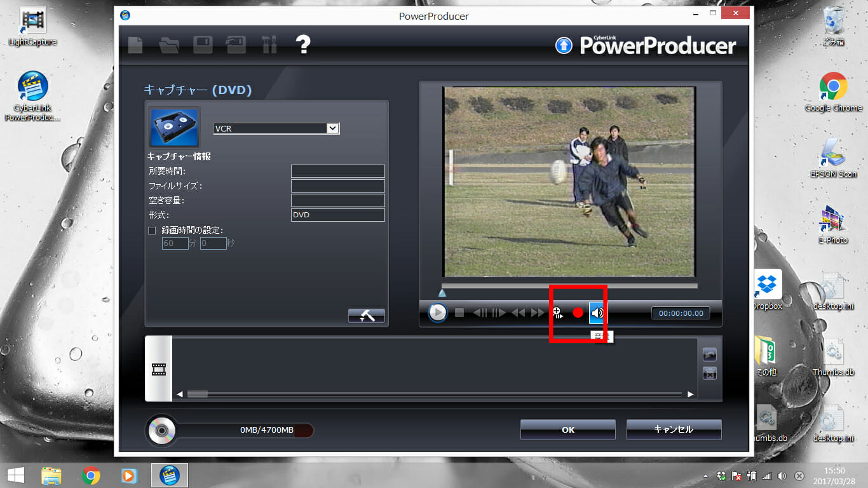The height and width of the screenshot is (488, 868).
Task: Start recording with the red record button
Action: point(578,313)
